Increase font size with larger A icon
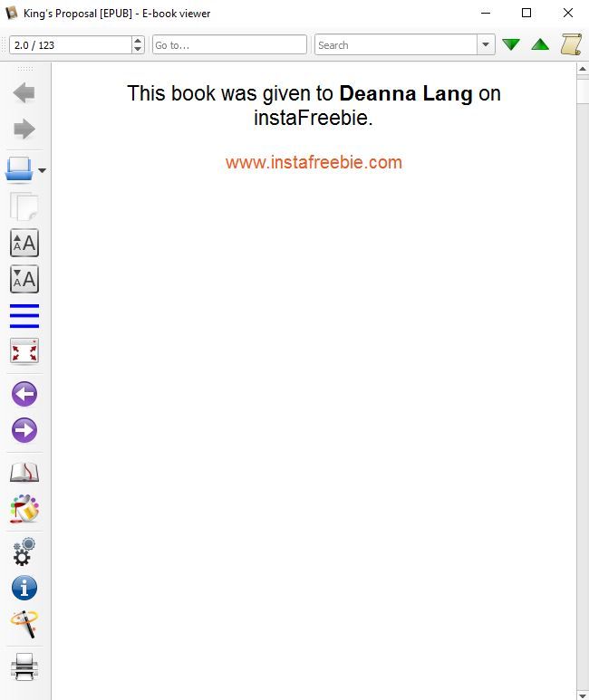 pos(24,243)
